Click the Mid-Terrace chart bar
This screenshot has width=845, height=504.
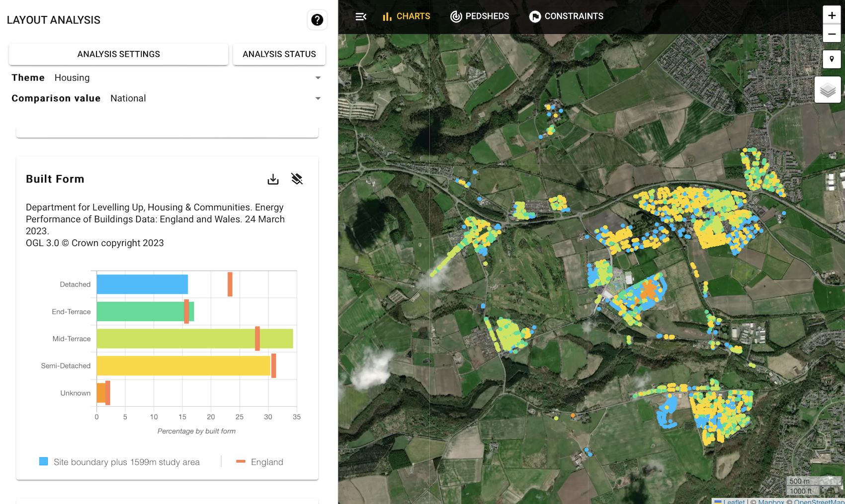pyautogui.click(x=194, y=338)
